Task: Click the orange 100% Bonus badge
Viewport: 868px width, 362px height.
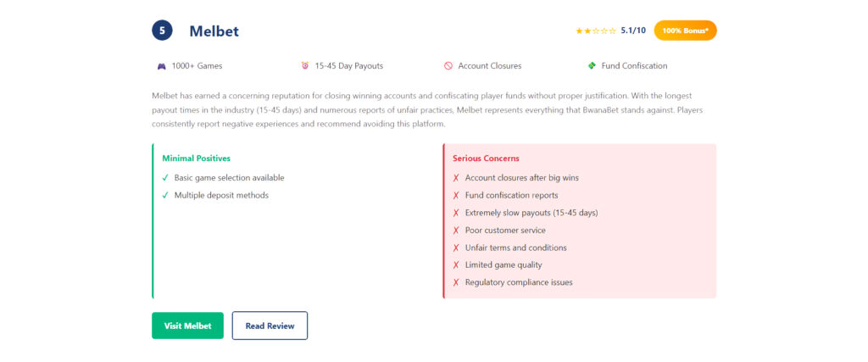Action: point(685,31)
